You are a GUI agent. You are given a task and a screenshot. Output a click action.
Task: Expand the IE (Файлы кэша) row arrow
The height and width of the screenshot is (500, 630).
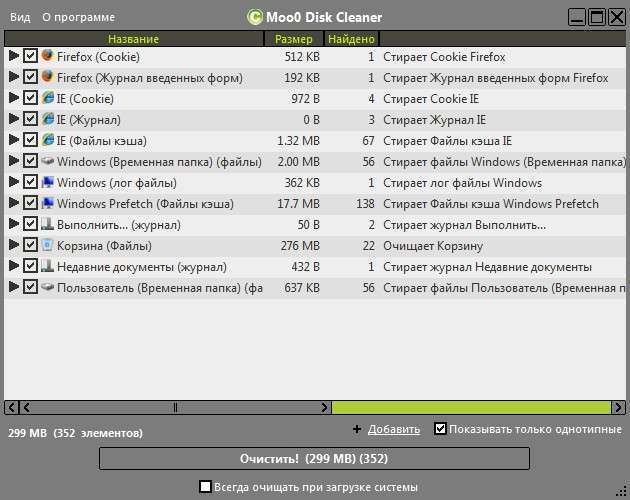(x=14, y=139)
